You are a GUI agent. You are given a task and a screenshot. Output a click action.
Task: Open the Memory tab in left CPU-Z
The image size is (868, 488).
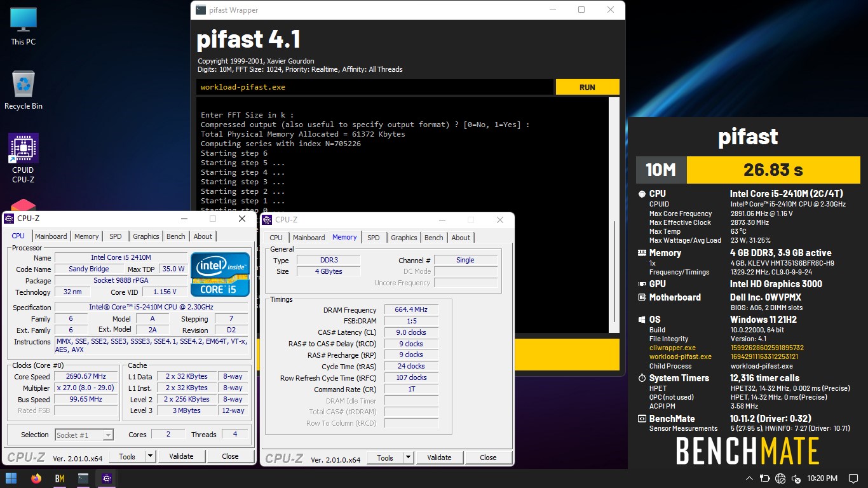(x=86, y=236)
